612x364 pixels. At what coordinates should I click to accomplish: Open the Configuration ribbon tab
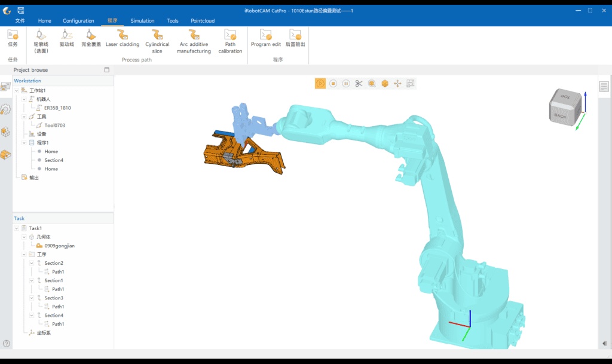point(78,21)
